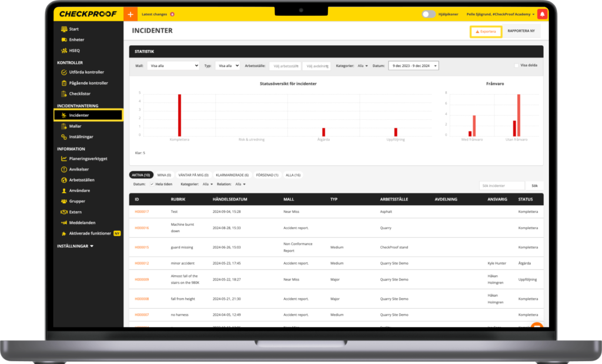Click the orange chat bubble icon

(536, 328)
